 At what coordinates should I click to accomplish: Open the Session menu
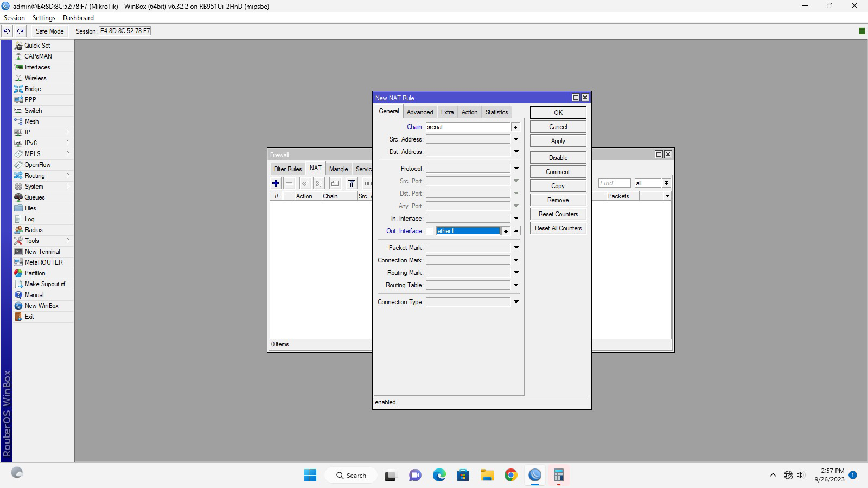[14, 18]
